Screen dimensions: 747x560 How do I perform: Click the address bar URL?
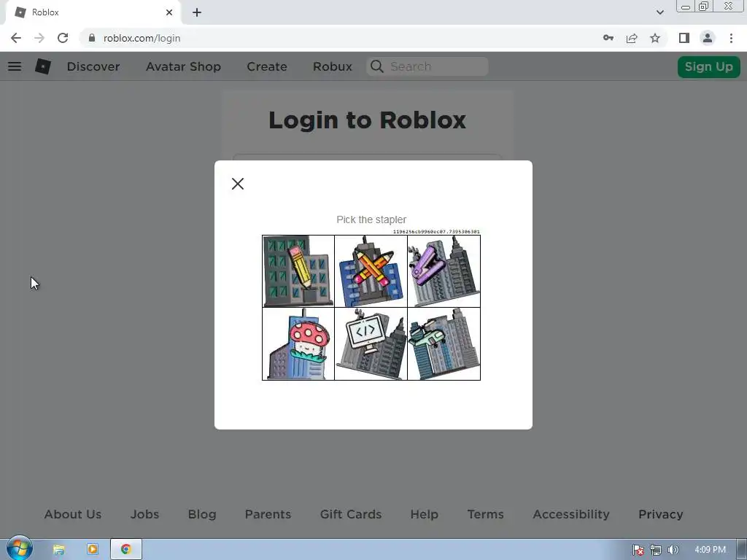[142, 38]
